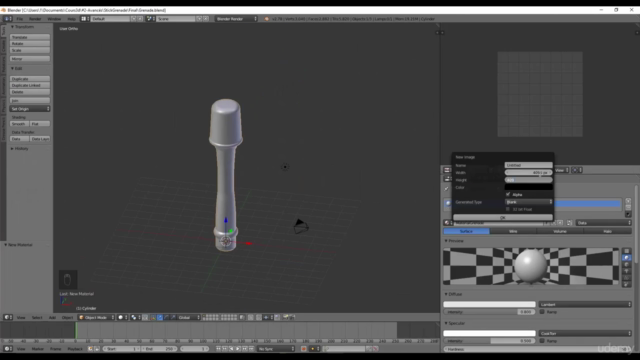Screen dimensions: 640x360
Task: Expand the History panel
Action: 20,149
